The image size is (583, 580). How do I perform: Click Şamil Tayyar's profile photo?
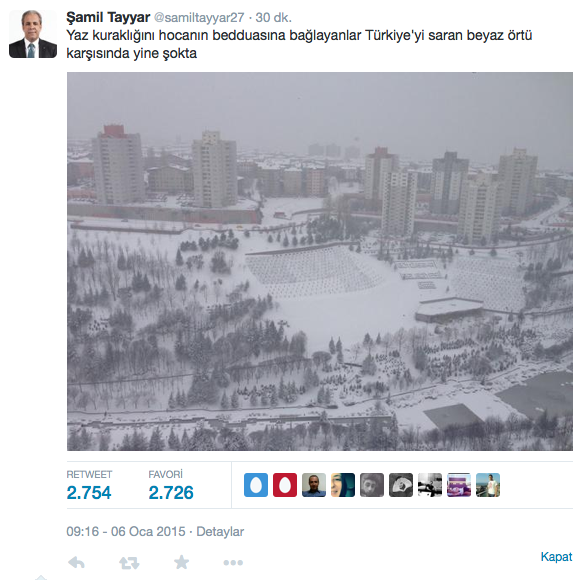[x=33, y=34]
